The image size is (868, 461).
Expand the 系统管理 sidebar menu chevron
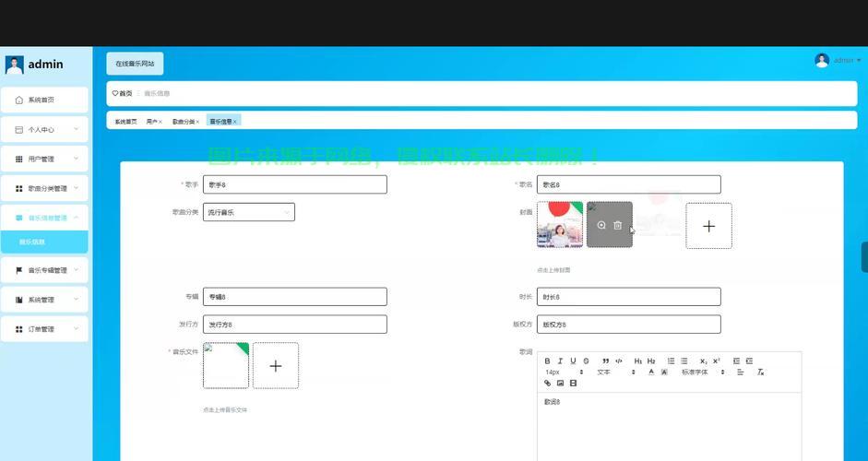click(x=76, y=300)
